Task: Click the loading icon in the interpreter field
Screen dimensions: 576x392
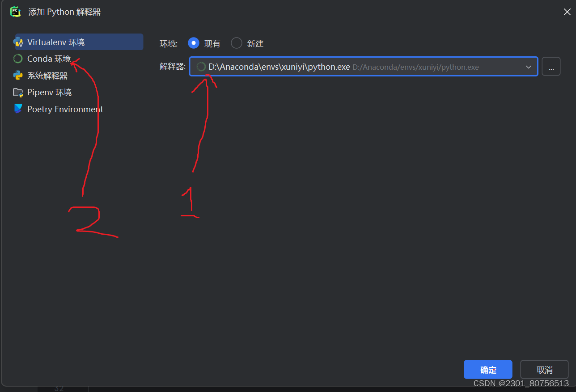Action: pos(201,67)
